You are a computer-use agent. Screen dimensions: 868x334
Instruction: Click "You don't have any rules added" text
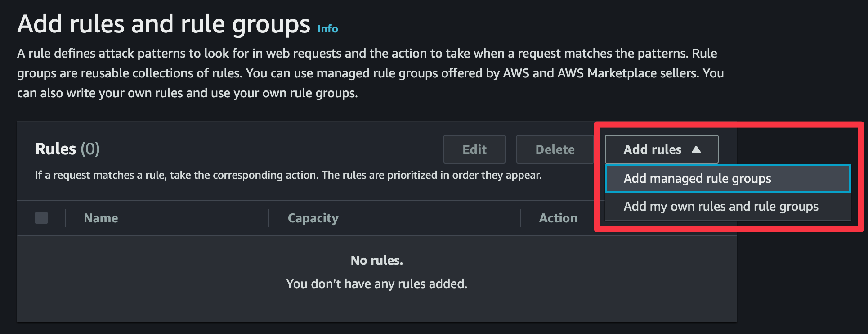coord(377,284)
